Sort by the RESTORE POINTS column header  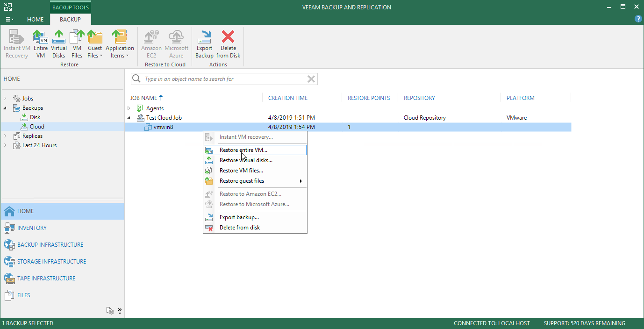369,98
